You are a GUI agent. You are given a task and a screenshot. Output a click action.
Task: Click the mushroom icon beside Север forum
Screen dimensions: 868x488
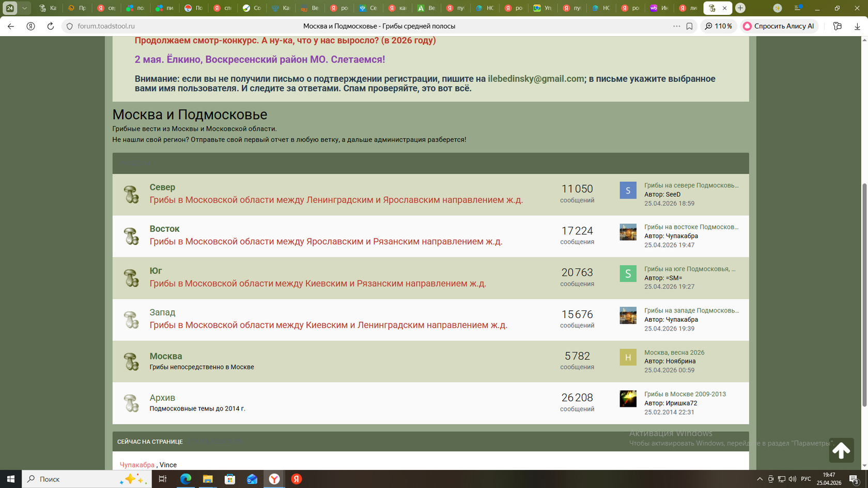[x=131, y=194]
